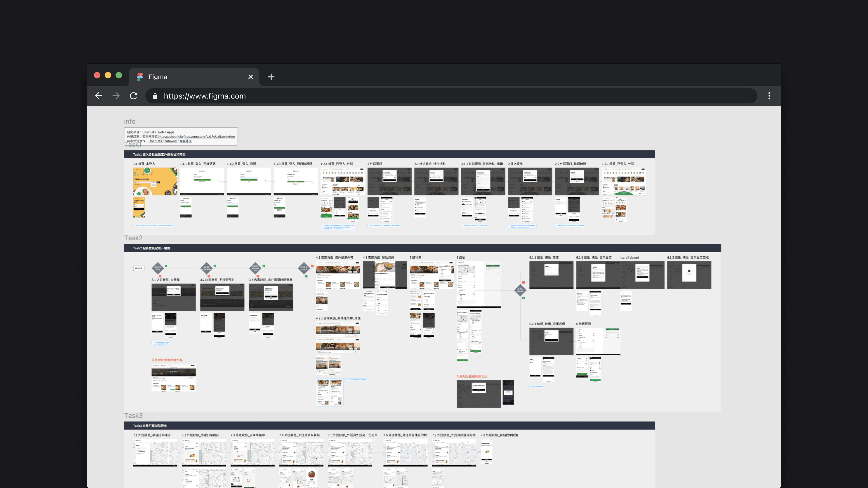Click the browser back arrow
Image resolution: width=868 pixels, height=488 pixels.
tap(99, 96)
